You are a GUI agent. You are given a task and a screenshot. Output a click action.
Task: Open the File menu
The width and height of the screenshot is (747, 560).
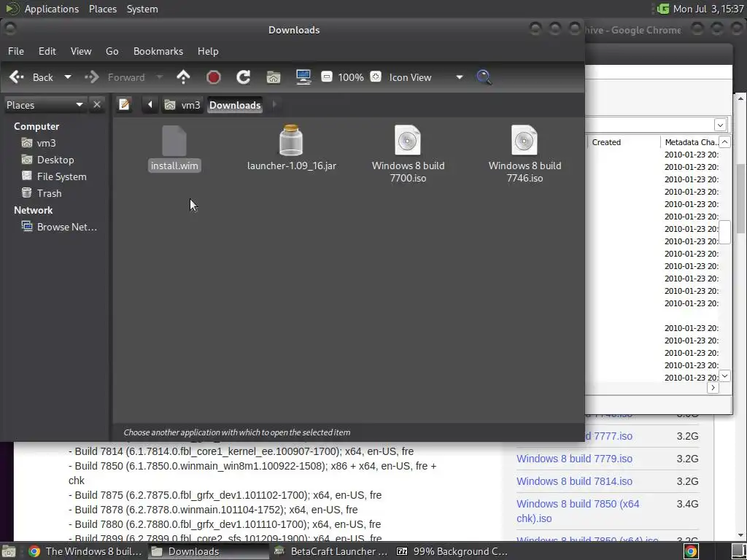(x=16, y=51)
